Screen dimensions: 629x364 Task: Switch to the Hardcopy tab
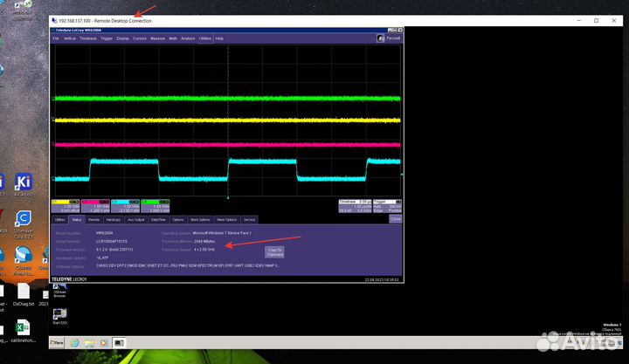pyautogui.click(x=114, y=220)
